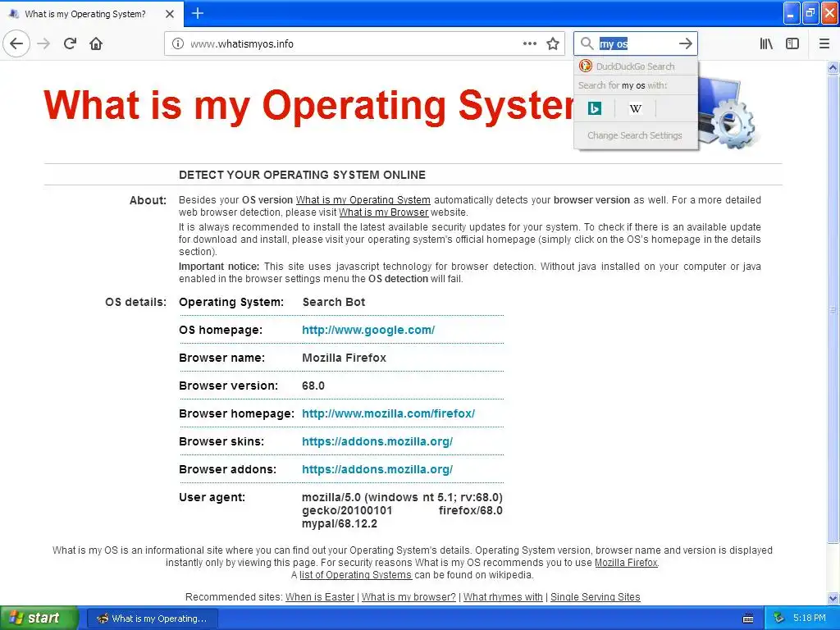Visit the What is my browser? link

409,597
